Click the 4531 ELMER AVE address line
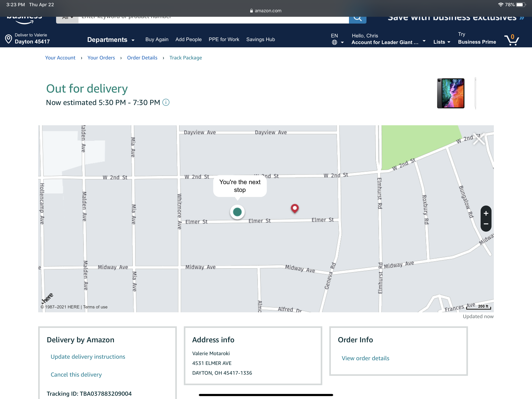The image size is (532, 399). [x=212, y=363]
